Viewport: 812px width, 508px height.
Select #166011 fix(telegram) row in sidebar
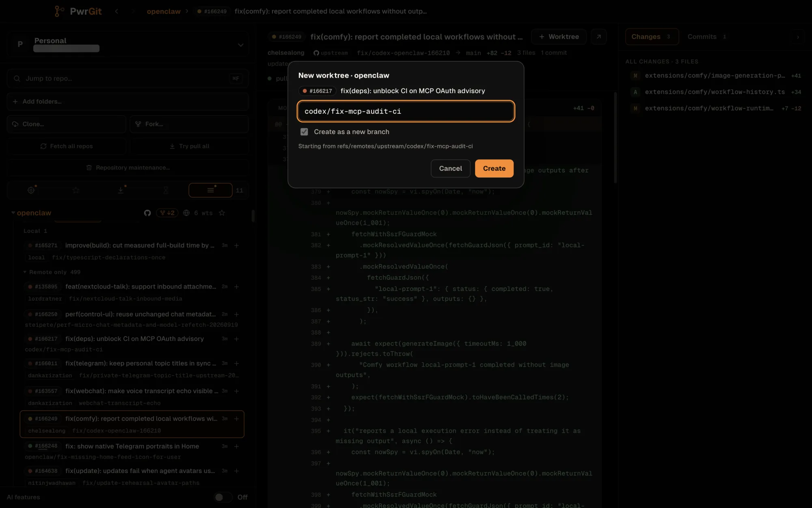[x=132, y=369]
